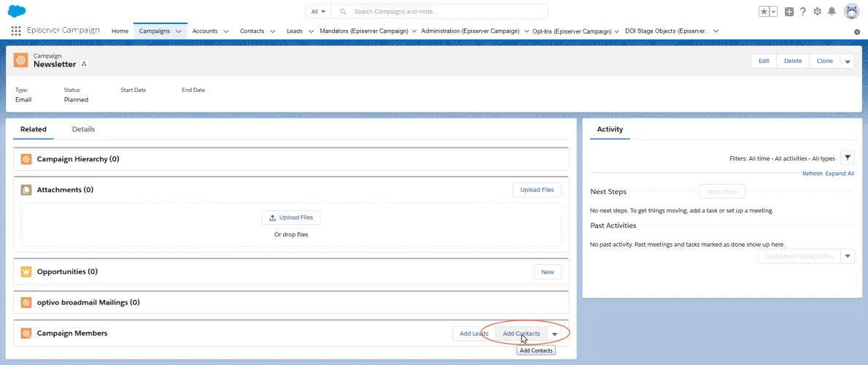Click the Newsletter campaign title
This screenshot has width=868, height=365.
click(55, 64)
